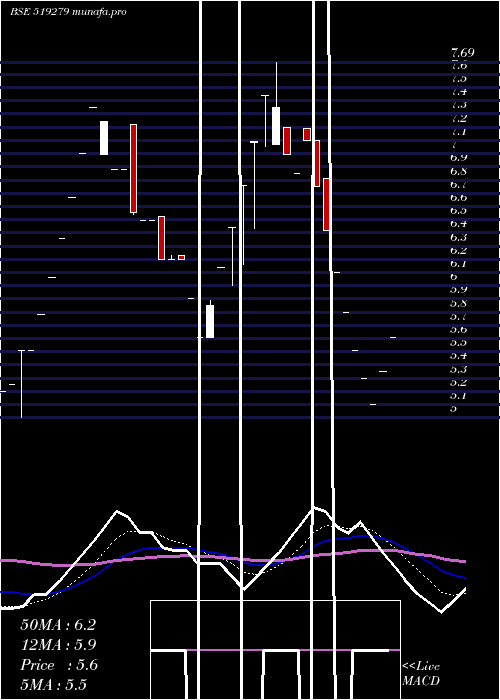500x700 pixels.
Task: Click the 5.7 price axis label
Action: pos(458,316)
